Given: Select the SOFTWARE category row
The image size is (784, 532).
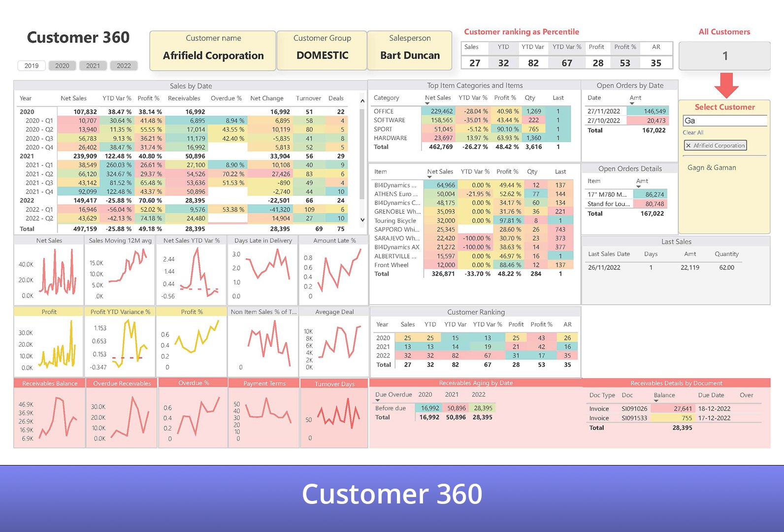Looking at the screenshot, I should (x=472, y=120).
